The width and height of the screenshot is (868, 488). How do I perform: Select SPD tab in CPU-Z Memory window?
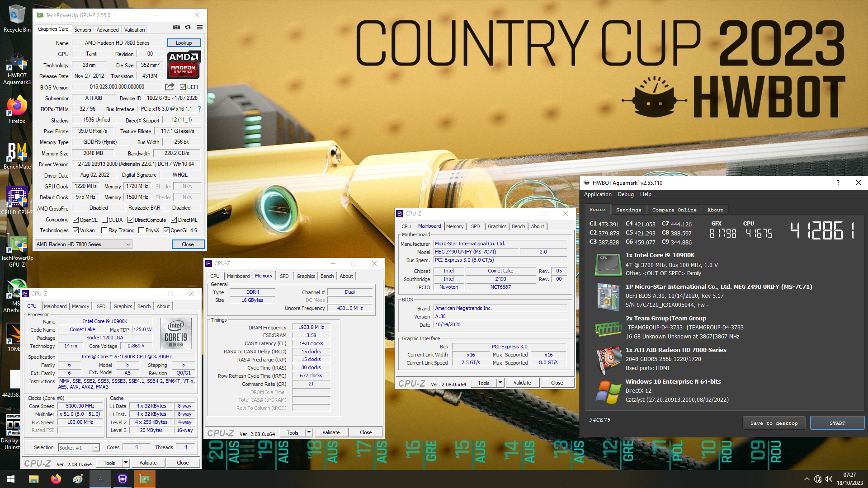[x=284, y=276]
